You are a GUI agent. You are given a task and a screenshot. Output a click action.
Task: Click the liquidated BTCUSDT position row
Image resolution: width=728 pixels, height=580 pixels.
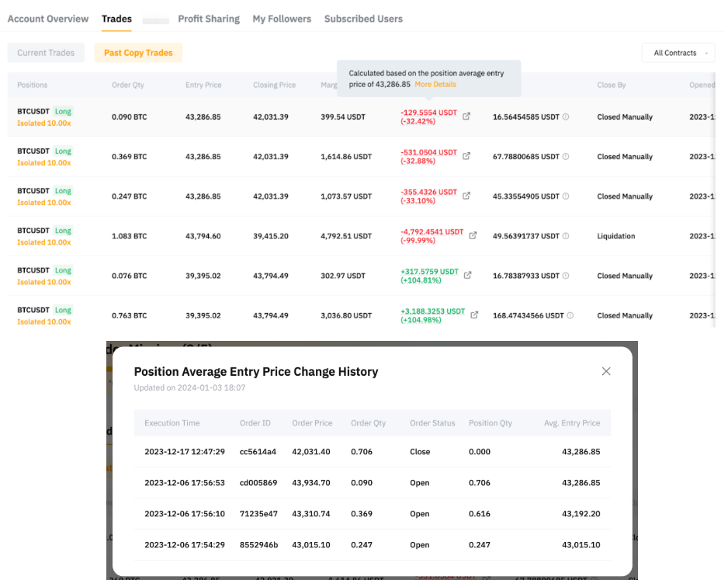(310, 236)
